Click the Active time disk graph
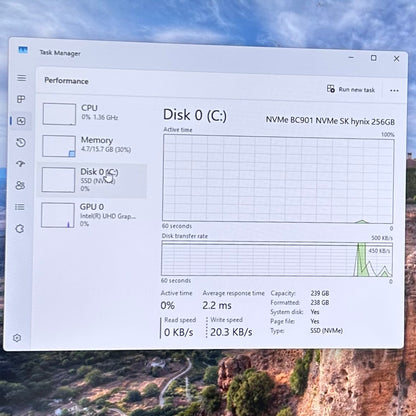 pyautogui.click(x=278, y=179)
